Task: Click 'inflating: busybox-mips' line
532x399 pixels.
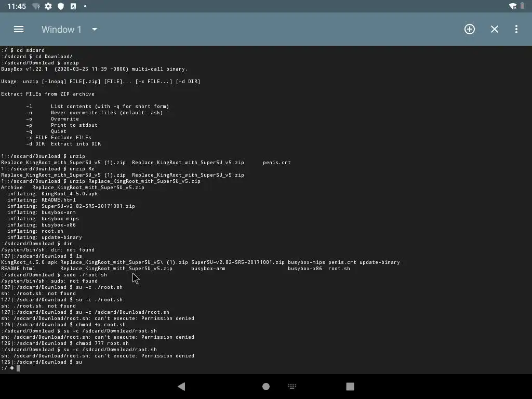Action: 43,219
